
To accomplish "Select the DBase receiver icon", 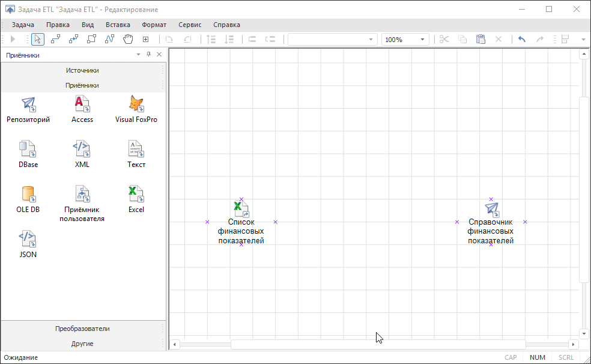I will click(28, 149).
